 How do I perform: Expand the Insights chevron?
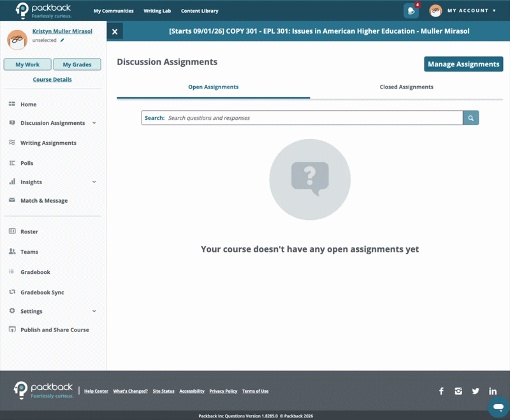[94, 182]
